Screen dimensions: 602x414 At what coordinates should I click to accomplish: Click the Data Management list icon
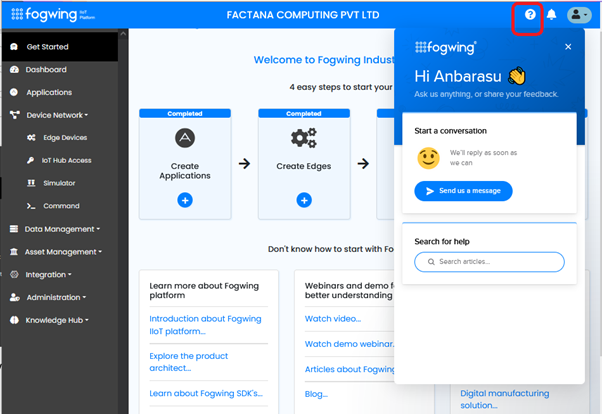pos(14,229)
